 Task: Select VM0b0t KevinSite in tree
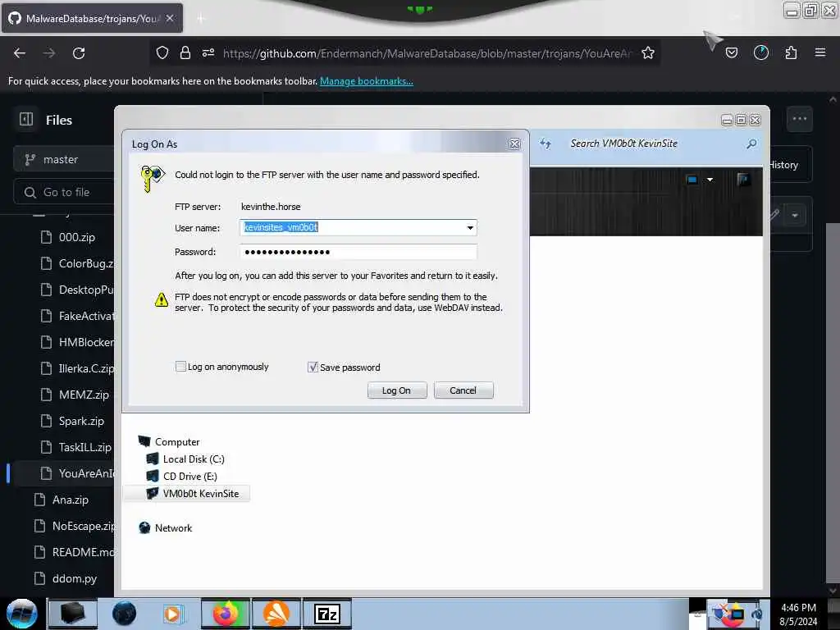[201, 493]
